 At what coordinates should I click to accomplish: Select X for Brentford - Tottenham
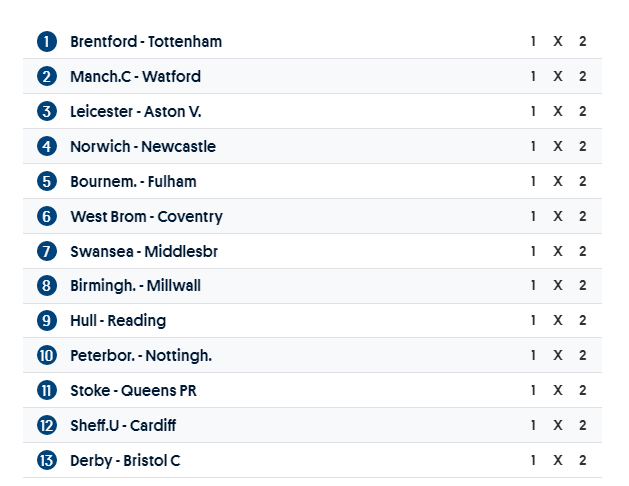(x=558, y=42)
